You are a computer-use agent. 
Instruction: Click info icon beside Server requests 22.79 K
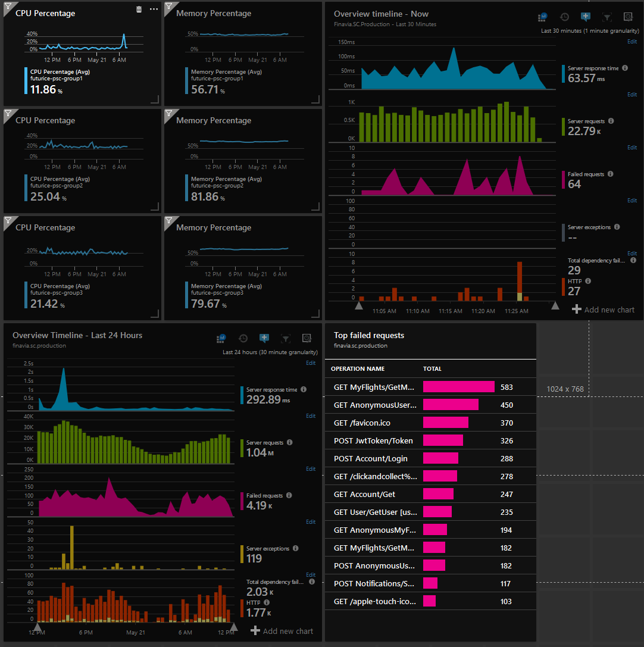(611, 121)
